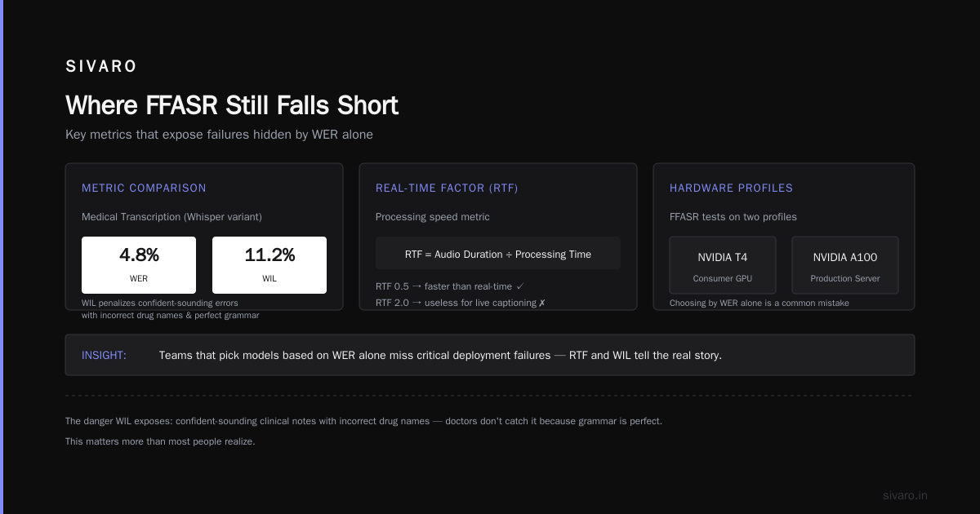
Task: Click the SIVARO brand logo text
Action: [101, 67]
